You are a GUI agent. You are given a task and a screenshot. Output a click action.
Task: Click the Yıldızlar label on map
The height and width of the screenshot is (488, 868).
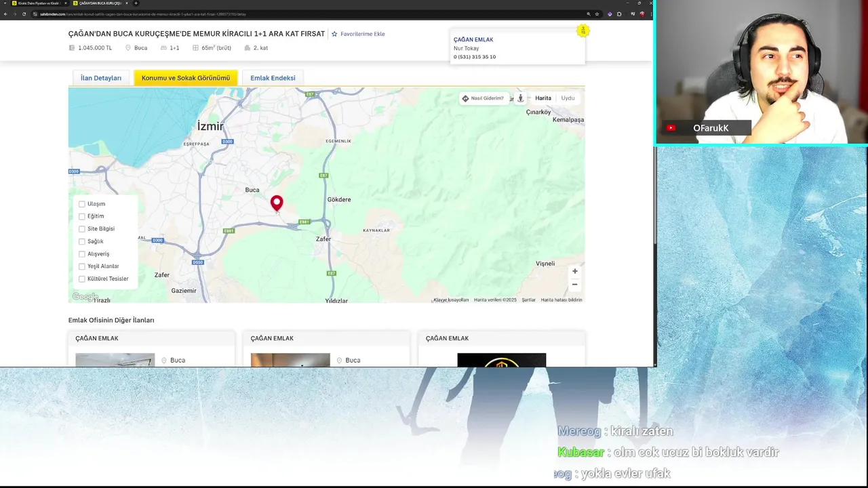pos(336,300)
